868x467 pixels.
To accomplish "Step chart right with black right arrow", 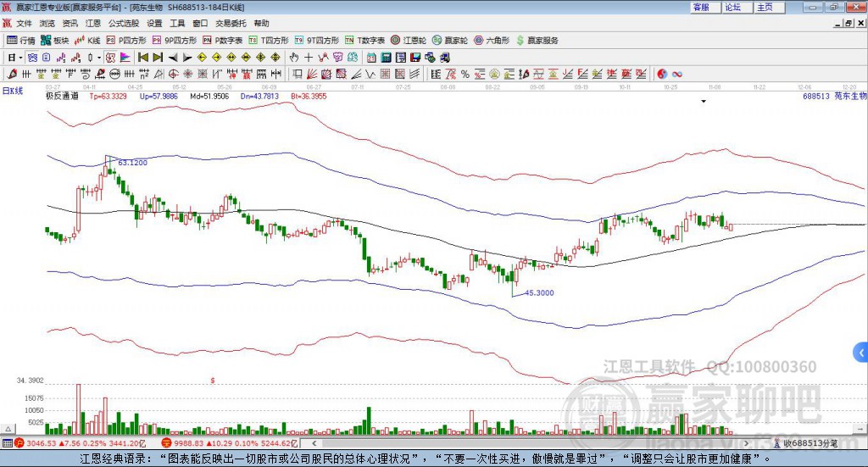I will tap(187, 58).
